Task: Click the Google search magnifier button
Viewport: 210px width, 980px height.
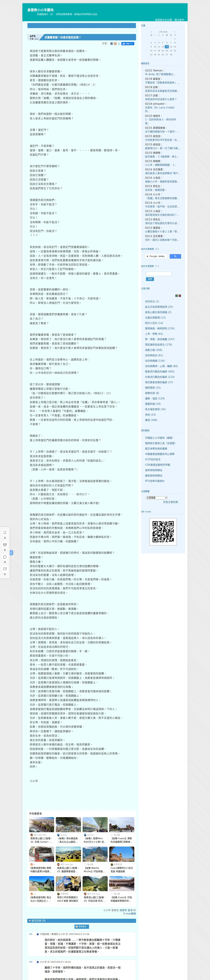Action: pyautogui.click(x=175, y=256)
